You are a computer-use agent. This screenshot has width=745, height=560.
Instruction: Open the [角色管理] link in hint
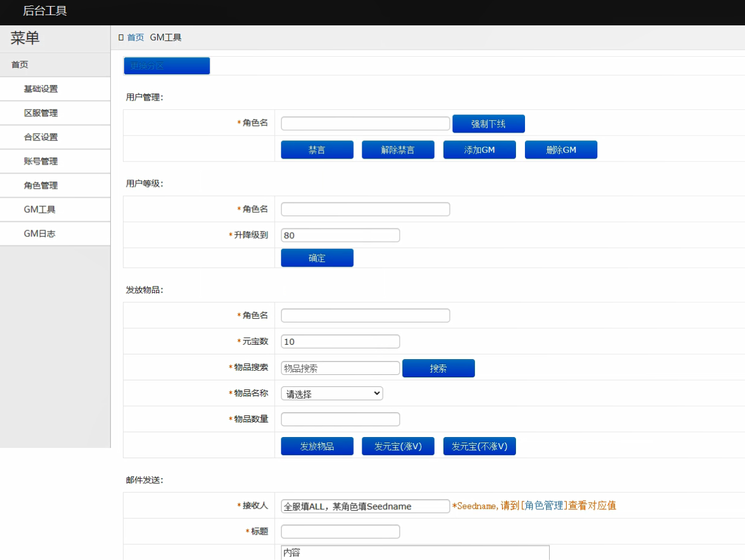(544, 506)
